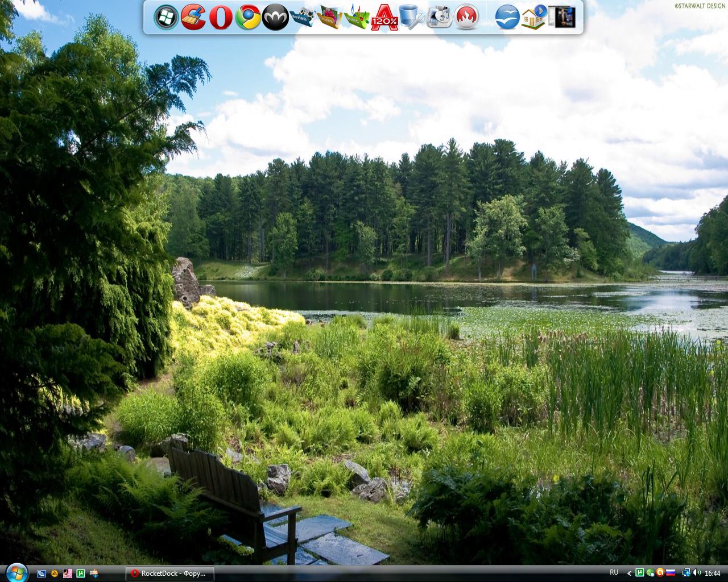
Task: Switch to RocketDock Opera taskbar window
Action: 169,573
